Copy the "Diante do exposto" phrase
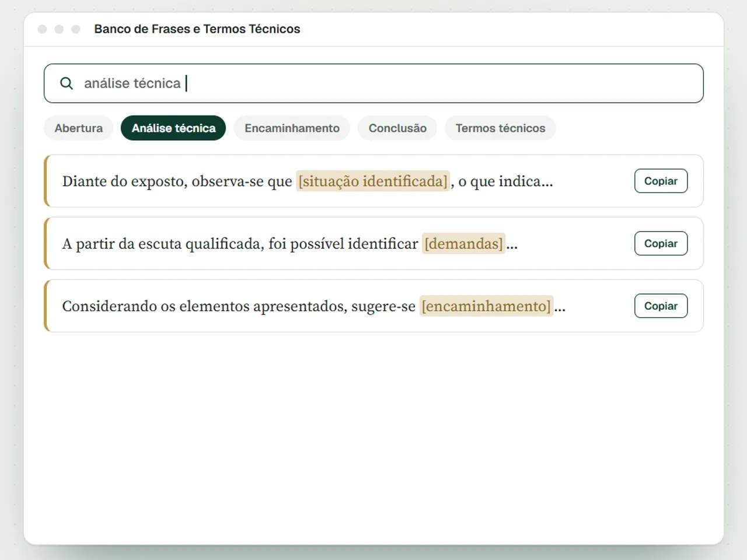Screen dimensions: 747x560 (661, 181)
